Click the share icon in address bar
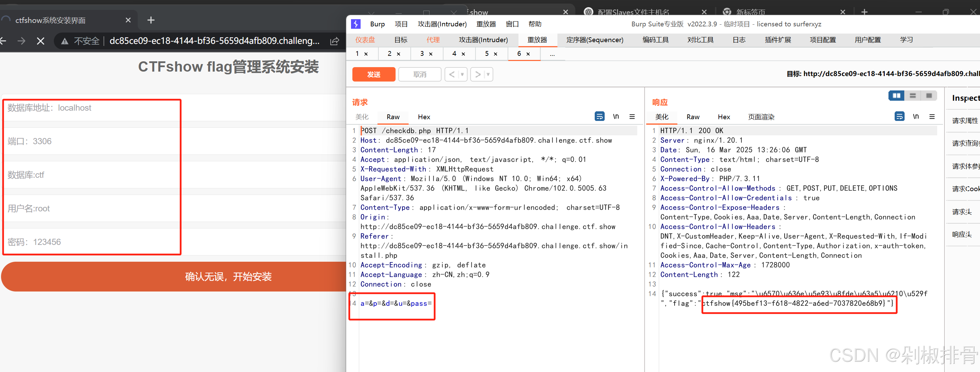 click(x=335, y=41)
